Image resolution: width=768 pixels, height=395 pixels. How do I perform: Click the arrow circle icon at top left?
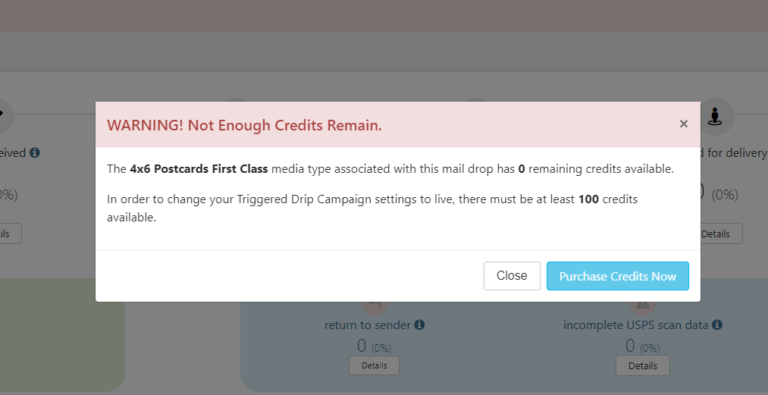click(x=4, y=116)
